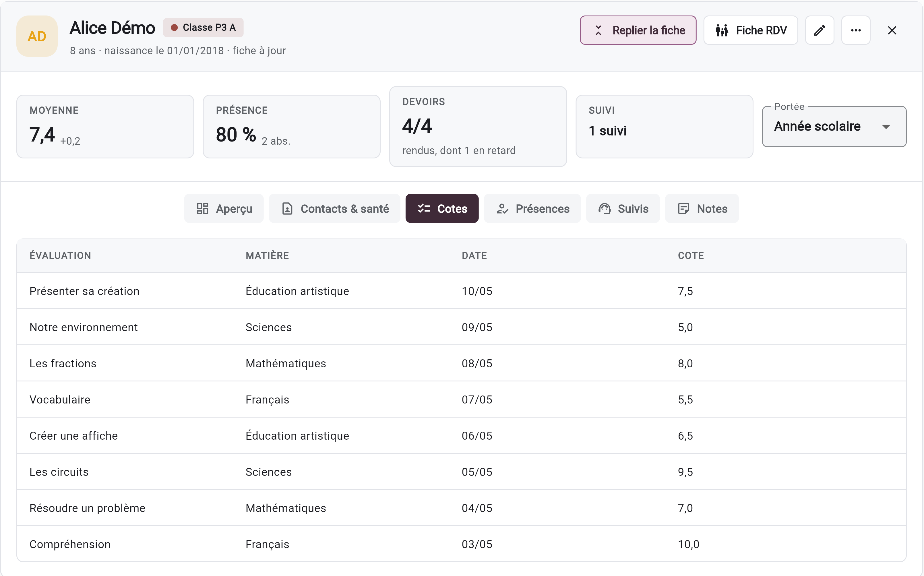Viewport: 924px width, 576px height.
Task: Close the student file with X icon
Action: (892, 30)
